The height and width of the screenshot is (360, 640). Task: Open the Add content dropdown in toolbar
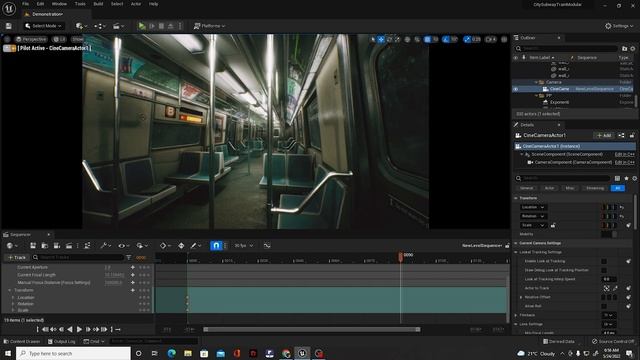(x=81, y=26)
